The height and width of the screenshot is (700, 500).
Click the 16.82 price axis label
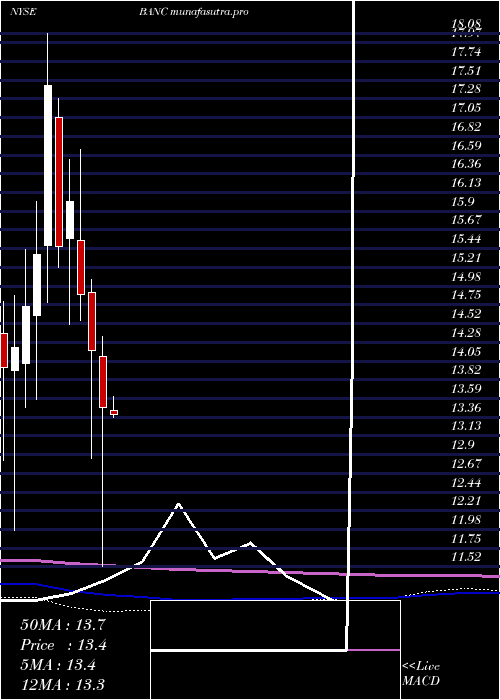(466, 127)
